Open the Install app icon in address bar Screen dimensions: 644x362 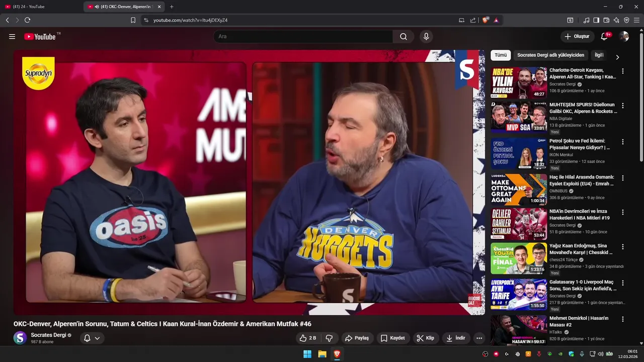click(x=461, y=20)
